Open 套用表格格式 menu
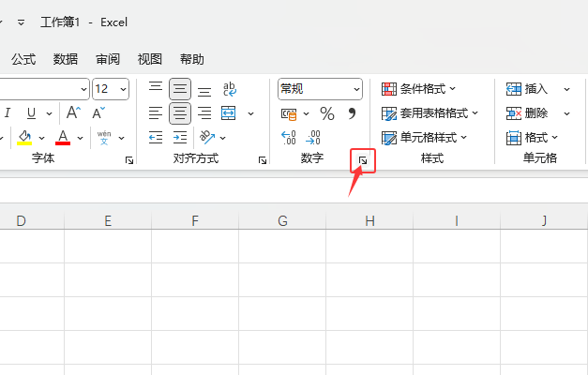The height and width of the screenshot is (375, 588). [x=430, y=112]
